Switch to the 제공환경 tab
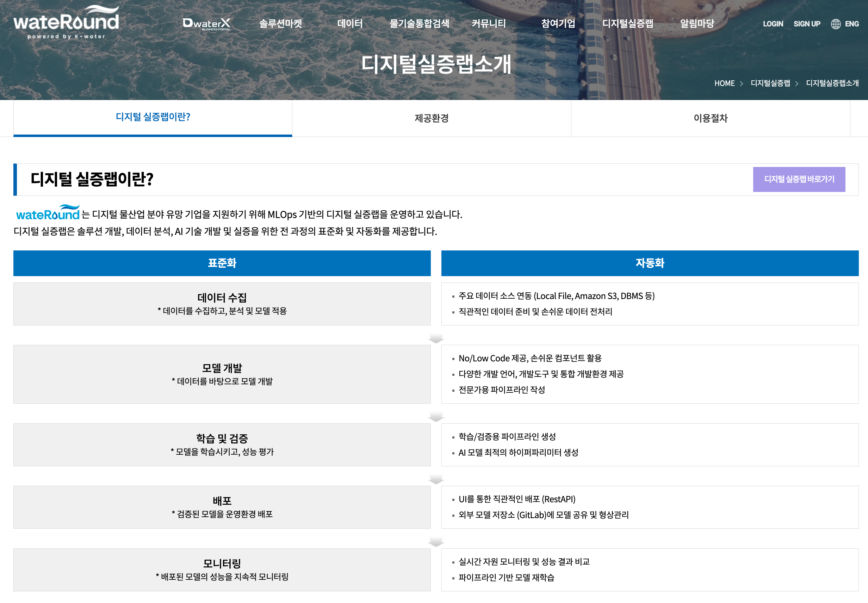Screen dimensions: 868x603 (x=432, y=118)
